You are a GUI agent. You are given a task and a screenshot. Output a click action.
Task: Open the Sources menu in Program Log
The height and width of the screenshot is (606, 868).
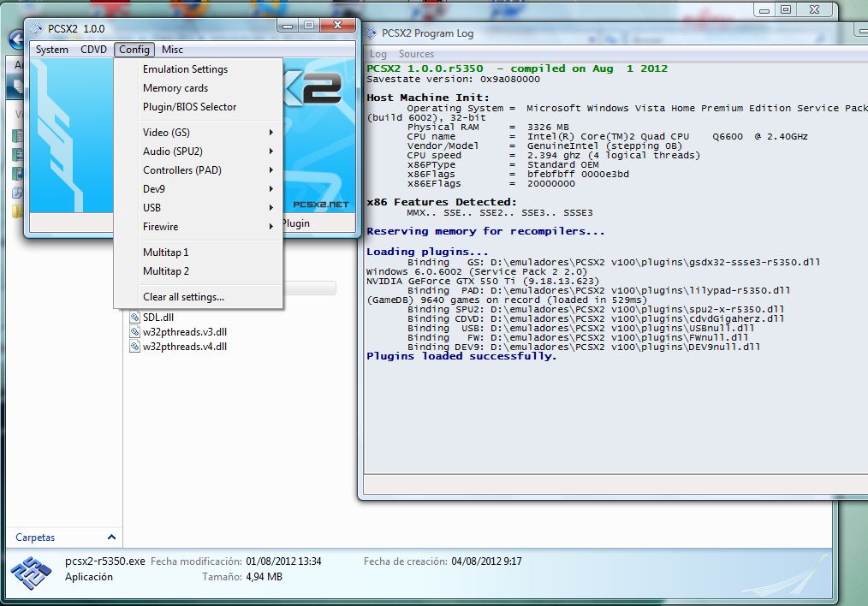click(x=416, y=54)
